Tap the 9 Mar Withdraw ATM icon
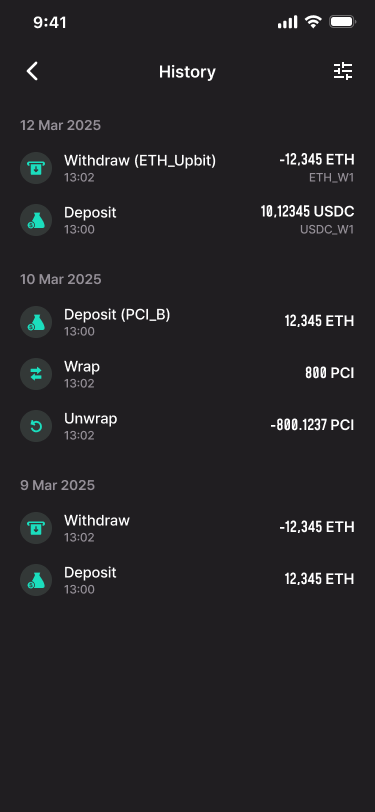The image size is (375, 812). [x=36, y=528]
